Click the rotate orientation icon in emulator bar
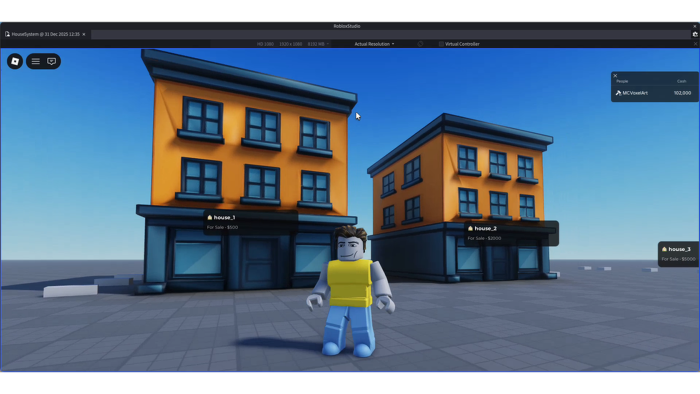The image size is (700, 394). pyautogui.click(x=420, y=44)
